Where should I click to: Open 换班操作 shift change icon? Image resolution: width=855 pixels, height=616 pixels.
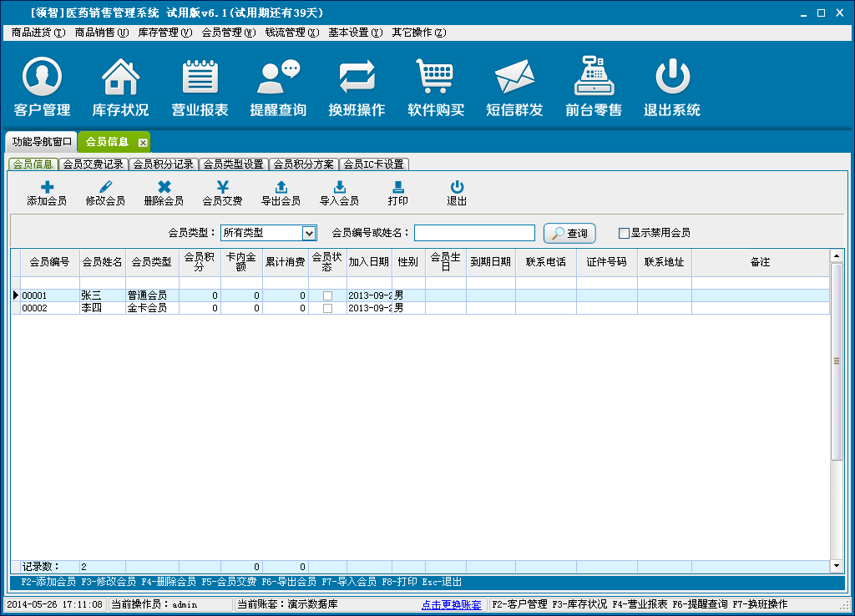[x=357, y=87]
